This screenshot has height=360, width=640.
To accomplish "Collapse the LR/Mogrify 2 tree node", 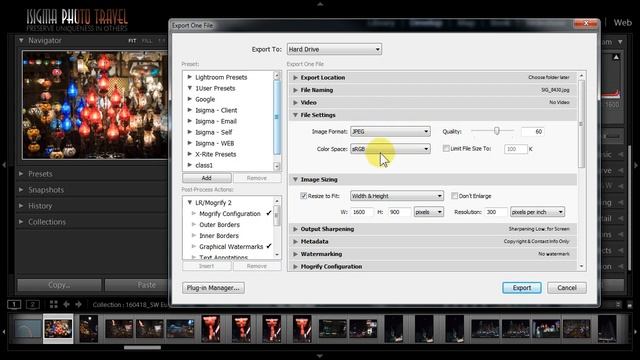I will point(190,202).
